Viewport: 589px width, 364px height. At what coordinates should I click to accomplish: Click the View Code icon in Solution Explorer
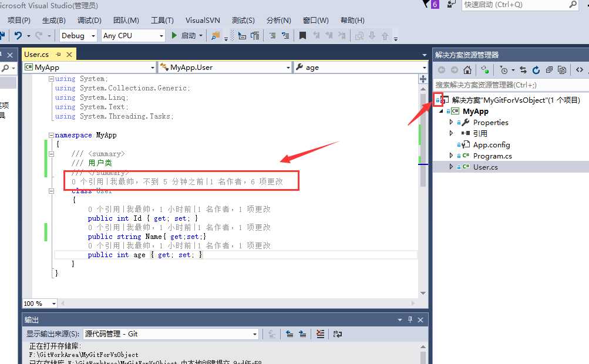pyautogui.click(x=580, y=70)
